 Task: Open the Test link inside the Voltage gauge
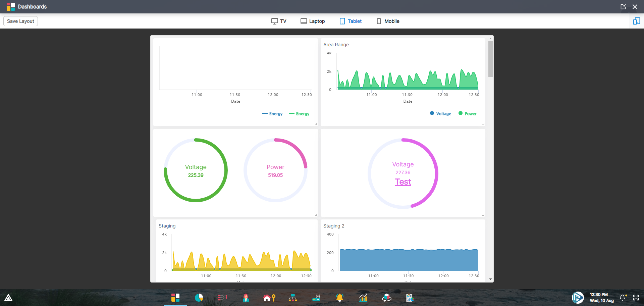[403, 182]
